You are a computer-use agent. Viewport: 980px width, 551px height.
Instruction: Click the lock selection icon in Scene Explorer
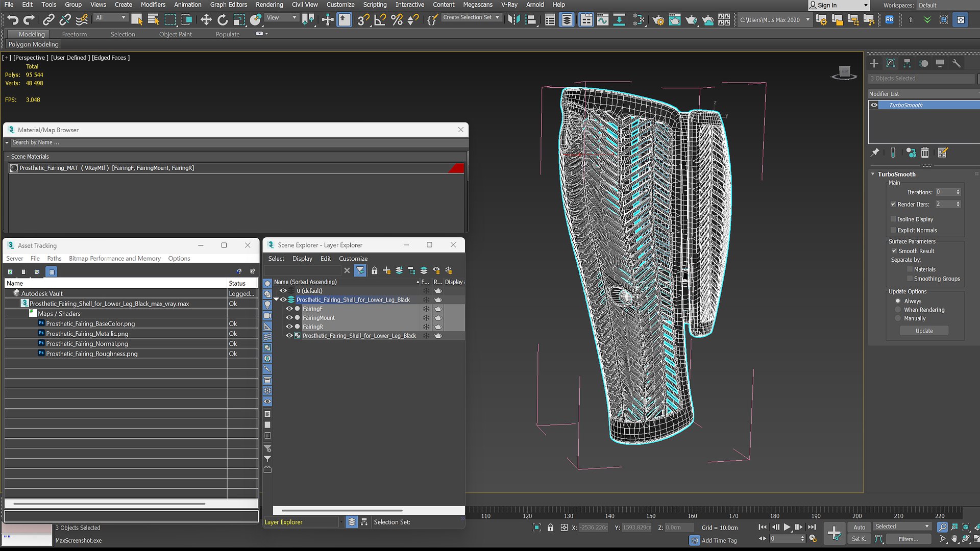[374, 270]
